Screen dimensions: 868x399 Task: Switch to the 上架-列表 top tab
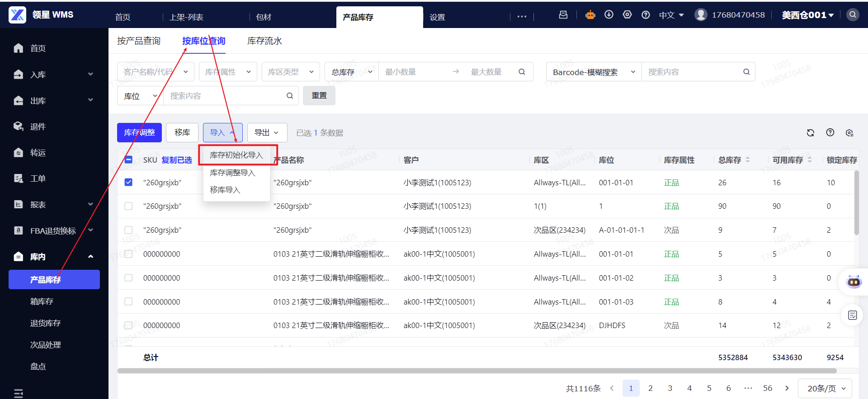tap(186, 17)
